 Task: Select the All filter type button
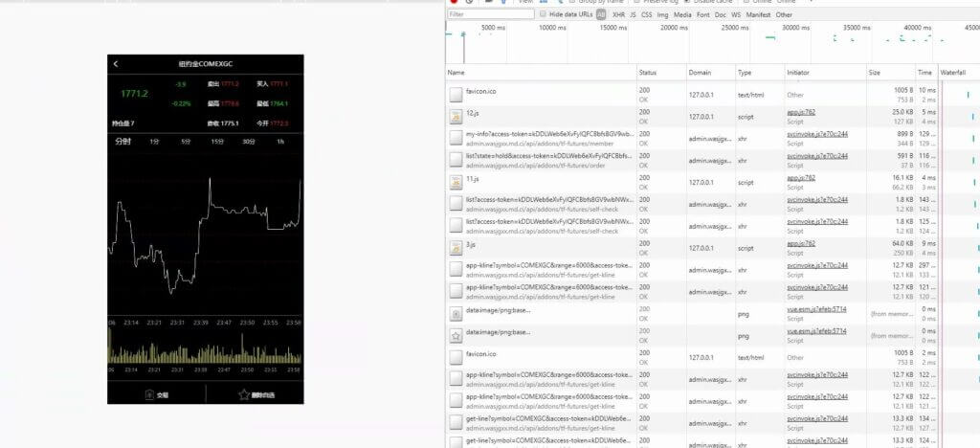(x=601, y=15)
